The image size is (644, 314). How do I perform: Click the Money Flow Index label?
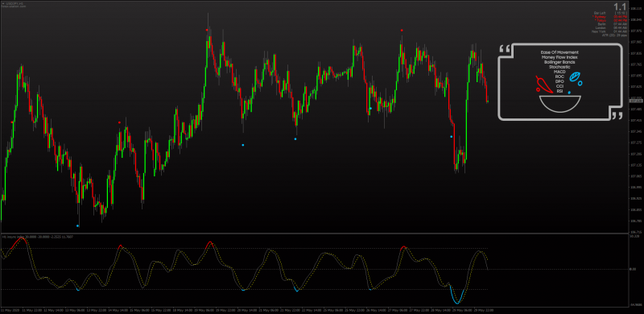[559, 57]
